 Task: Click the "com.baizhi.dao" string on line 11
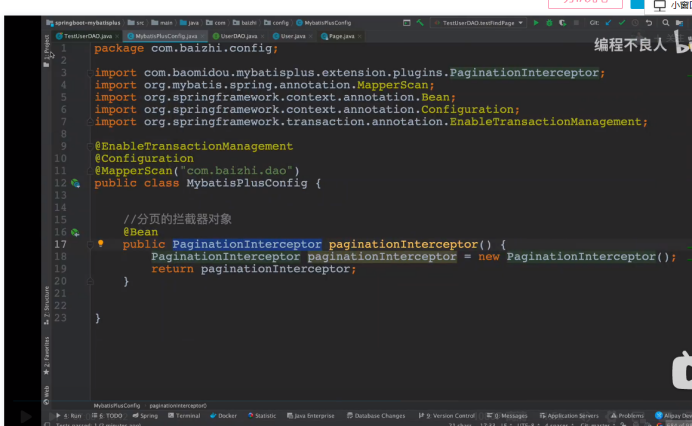tap(236, 171)
